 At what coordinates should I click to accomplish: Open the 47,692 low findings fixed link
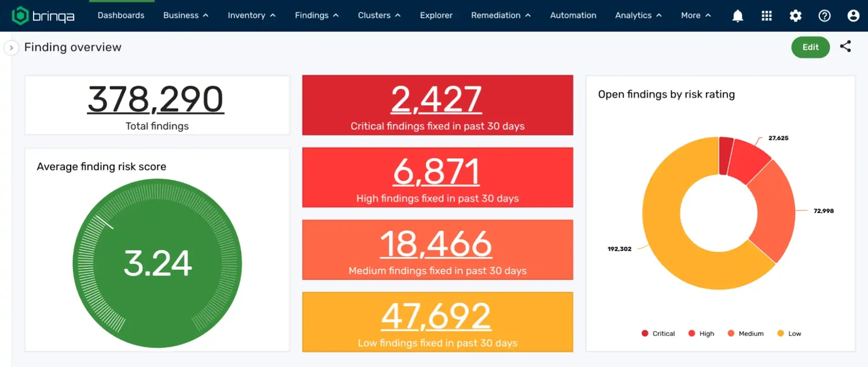coord(437,316)
